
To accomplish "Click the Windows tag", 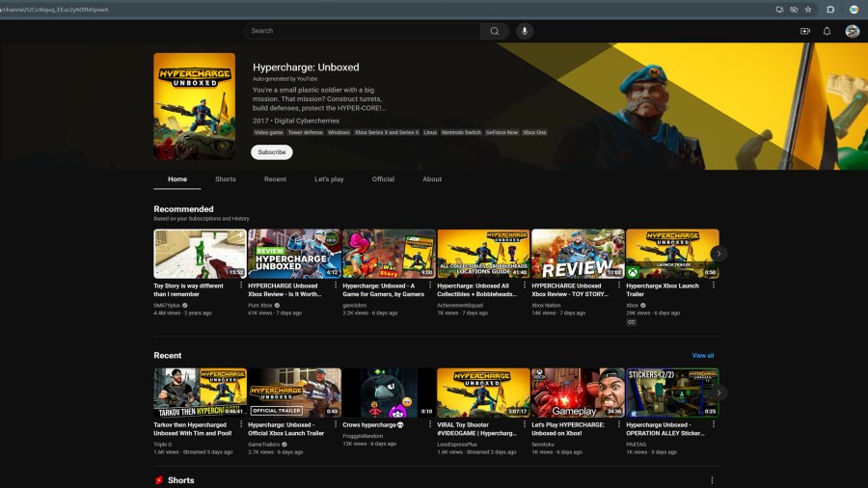I will tap(339, 133).
